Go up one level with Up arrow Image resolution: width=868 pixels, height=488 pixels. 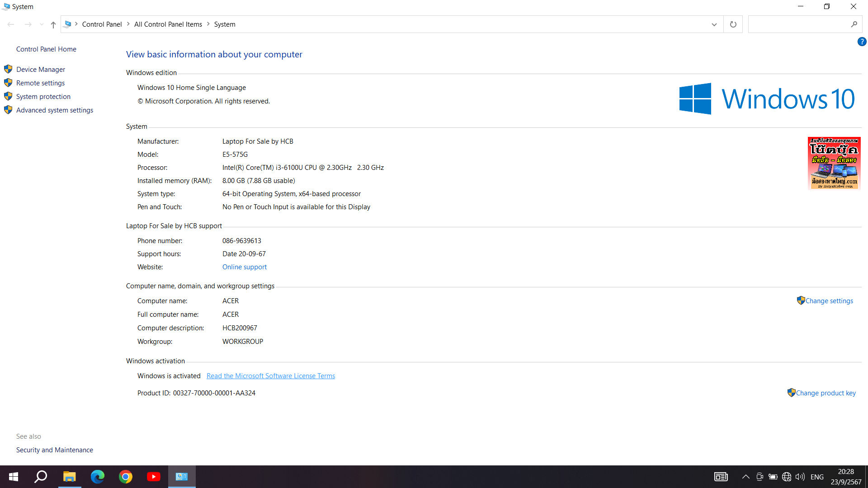tap(53, 24)
